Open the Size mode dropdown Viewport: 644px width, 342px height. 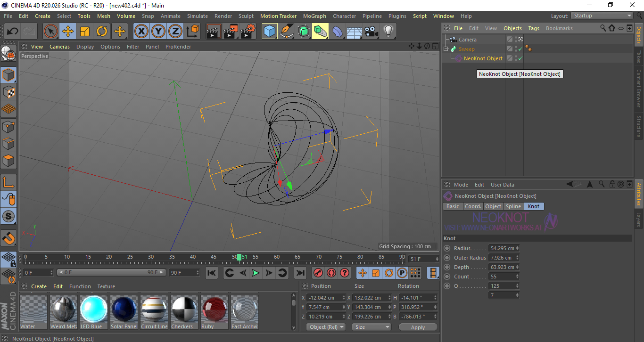click(372, 327)
